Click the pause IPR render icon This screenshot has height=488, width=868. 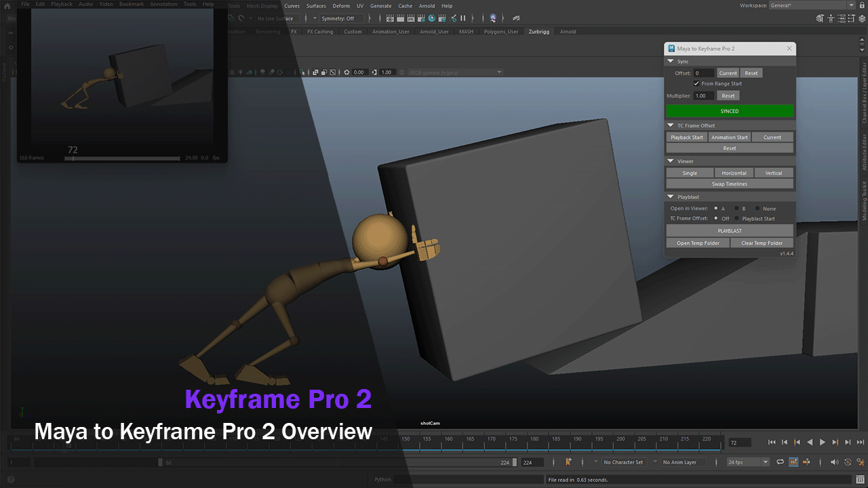pos(463,18)
